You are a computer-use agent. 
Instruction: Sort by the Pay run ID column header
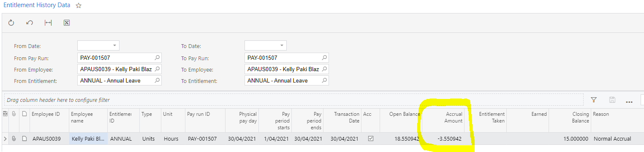coord(199,114)
